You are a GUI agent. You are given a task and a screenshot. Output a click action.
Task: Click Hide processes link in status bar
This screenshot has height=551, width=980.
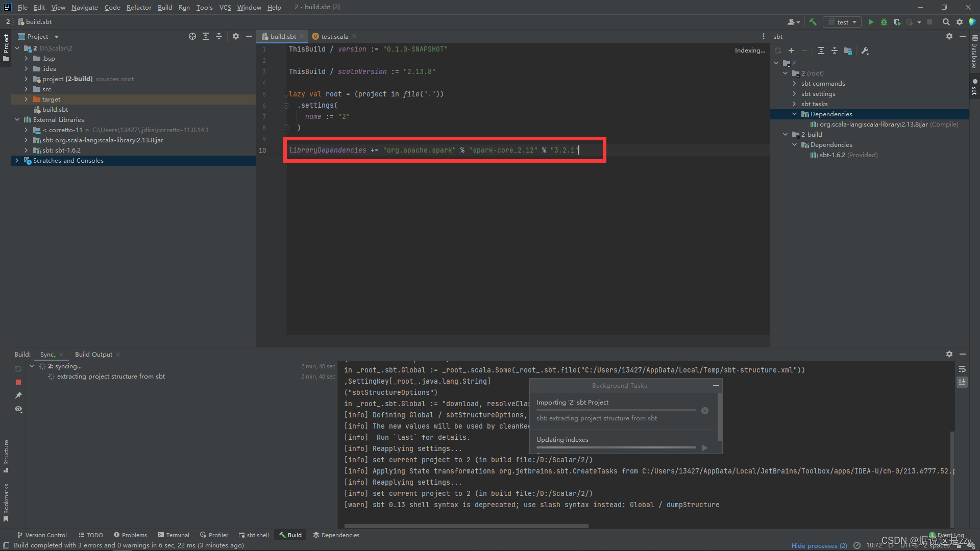[819, 545]
